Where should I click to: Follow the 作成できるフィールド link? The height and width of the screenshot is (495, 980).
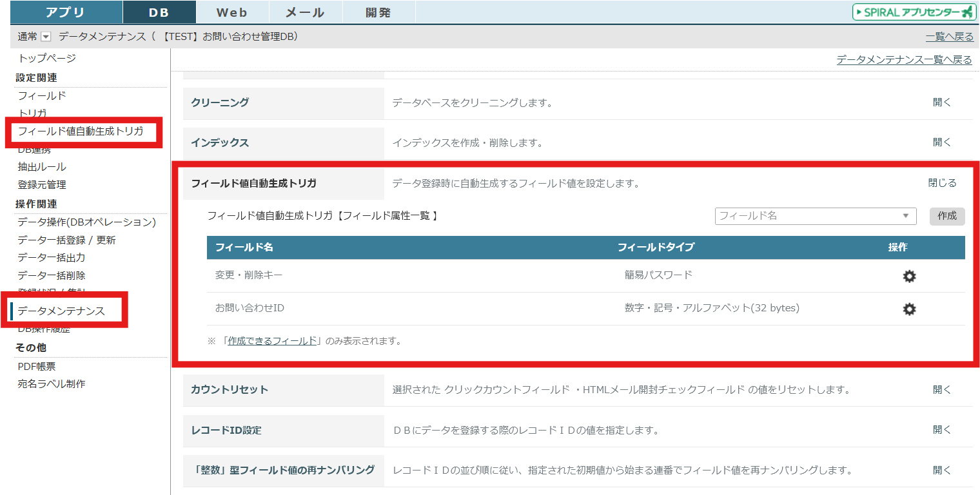(272, 341)
